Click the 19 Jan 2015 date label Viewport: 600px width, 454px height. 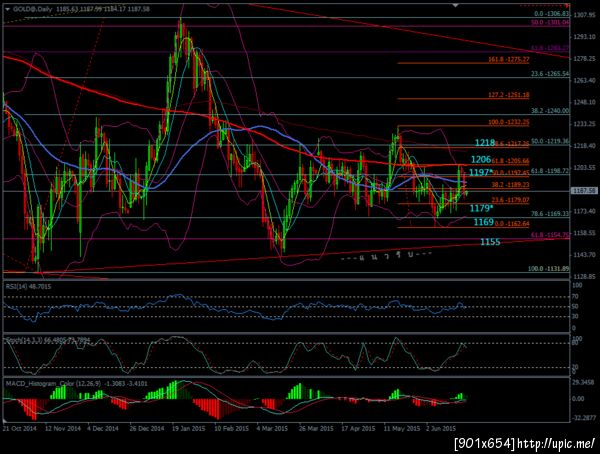click(189, 428)
